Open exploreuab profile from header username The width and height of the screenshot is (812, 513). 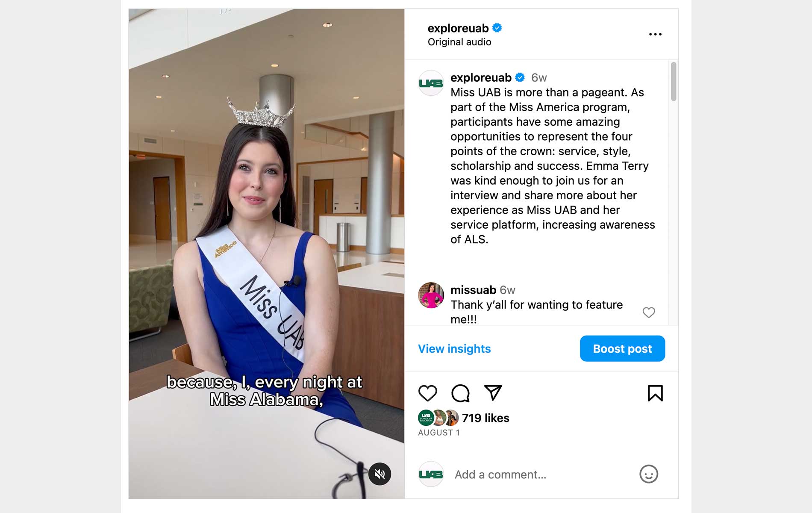[458, 28]
